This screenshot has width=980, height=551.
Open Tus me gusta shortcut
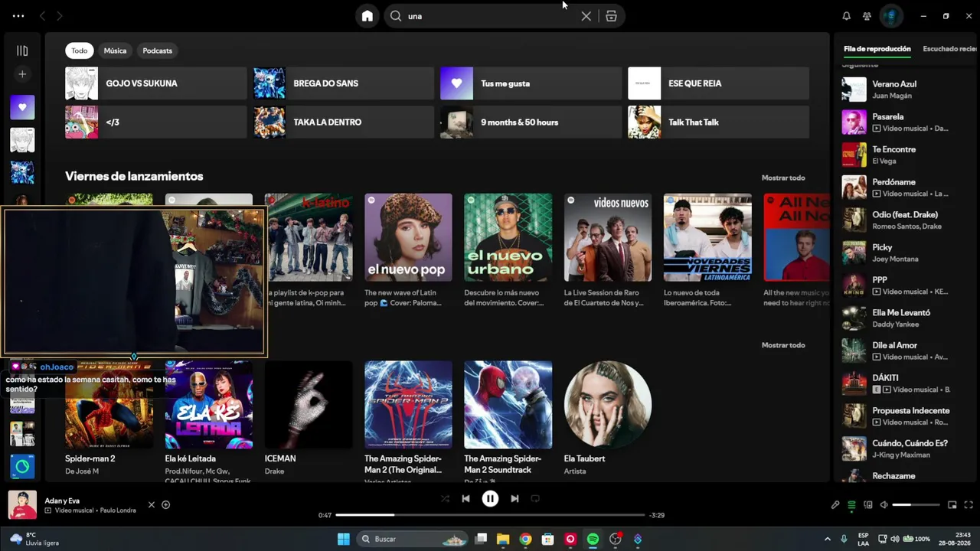click(x=531, y=83)
